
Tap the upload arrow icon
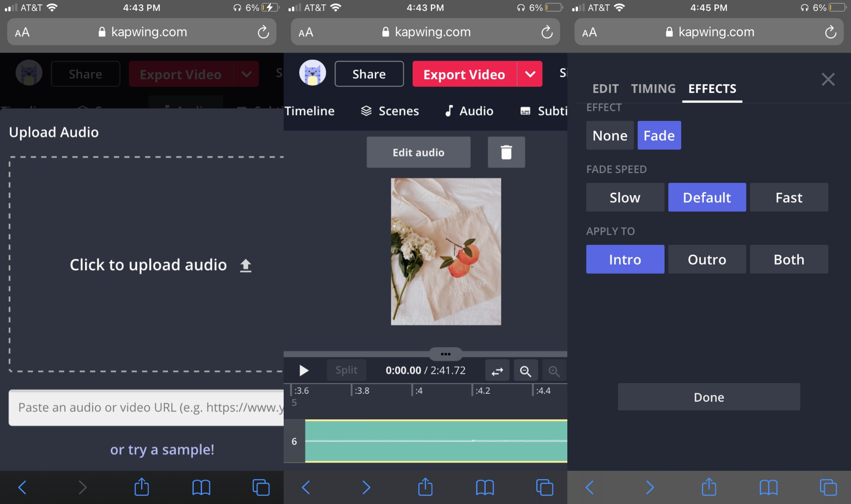[x=246, y=265]
